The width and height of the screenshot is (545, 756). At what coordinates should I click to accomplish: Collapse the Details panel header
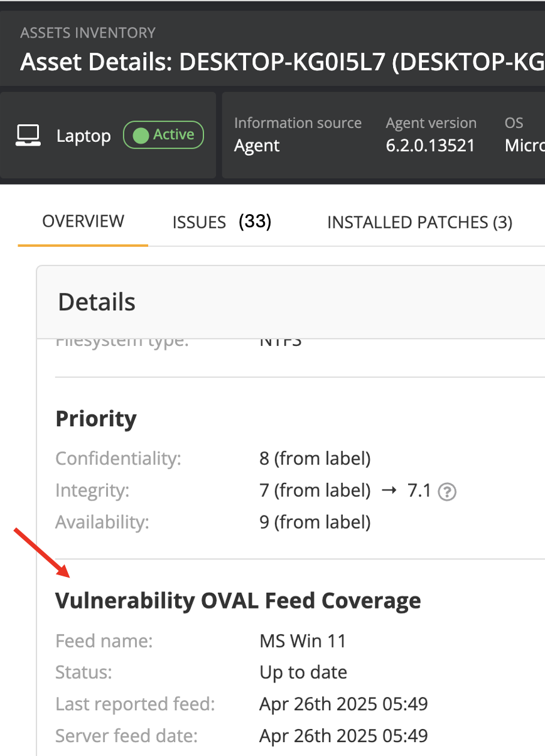click(x=97, y=302)
